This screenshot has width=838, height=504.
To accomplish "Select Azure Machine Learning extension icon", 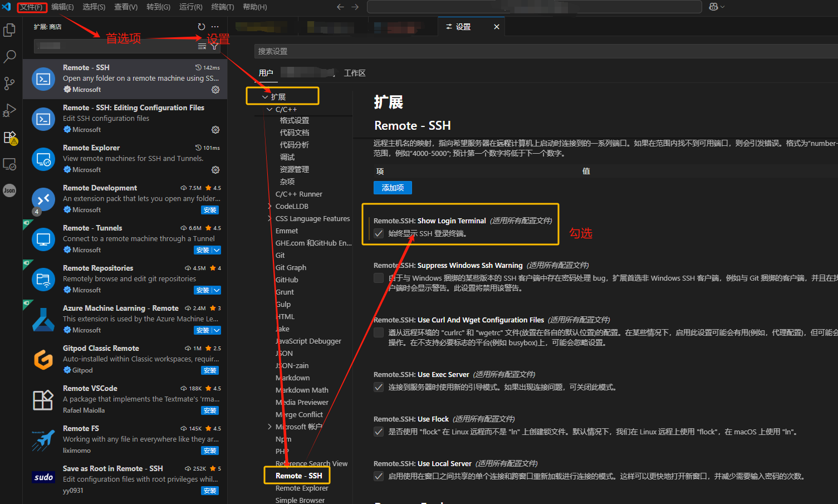I will pyautogui.click(x=43, y=320).
